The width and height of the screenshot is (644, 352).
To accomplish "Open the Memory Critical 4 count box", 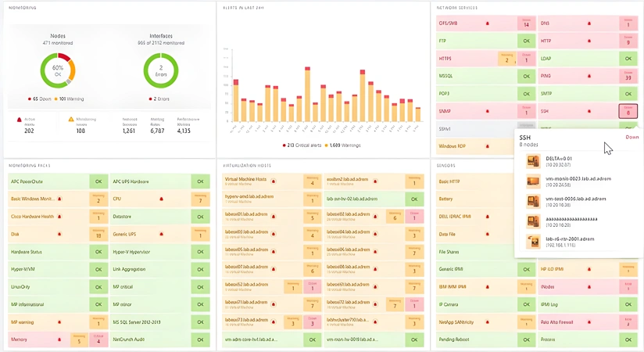I will tap(98, 339).
